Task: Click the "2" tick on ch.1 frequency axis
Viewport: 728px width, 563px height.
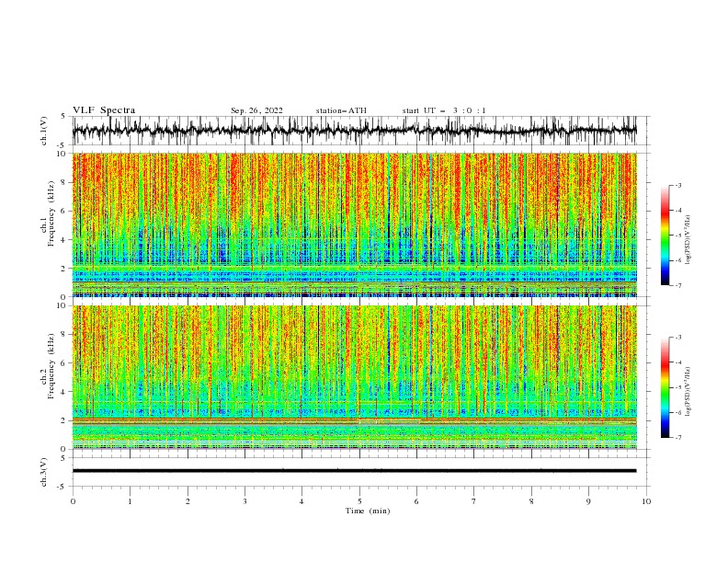Action: pos(64,269)
